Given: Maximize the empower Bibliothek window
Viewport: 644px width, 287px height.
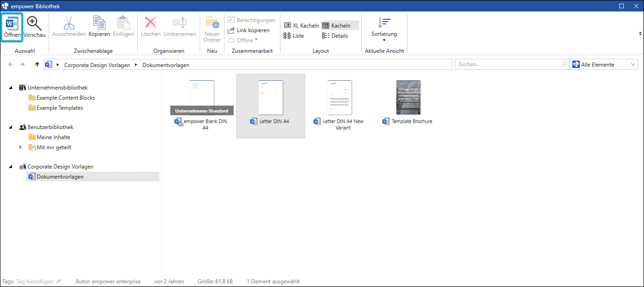Looking at the screenshot, I should click(x=622, y=6).
